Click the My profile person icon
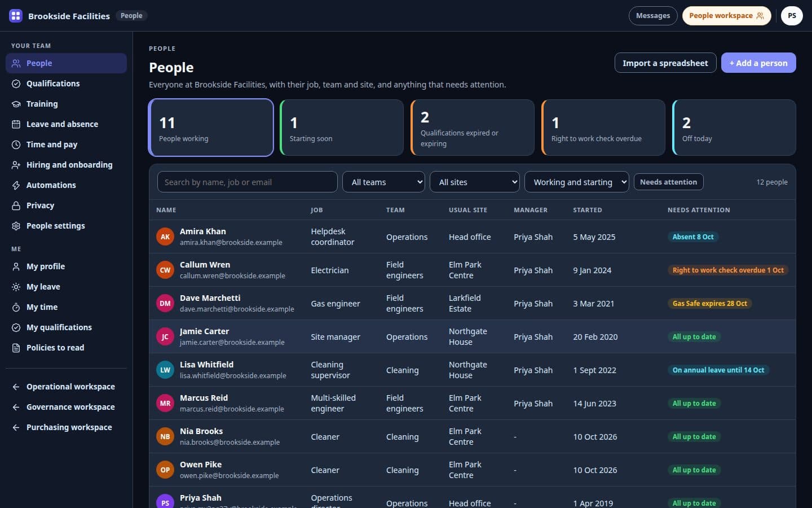Viewport: 812px width, 508px height. [16, 266]
